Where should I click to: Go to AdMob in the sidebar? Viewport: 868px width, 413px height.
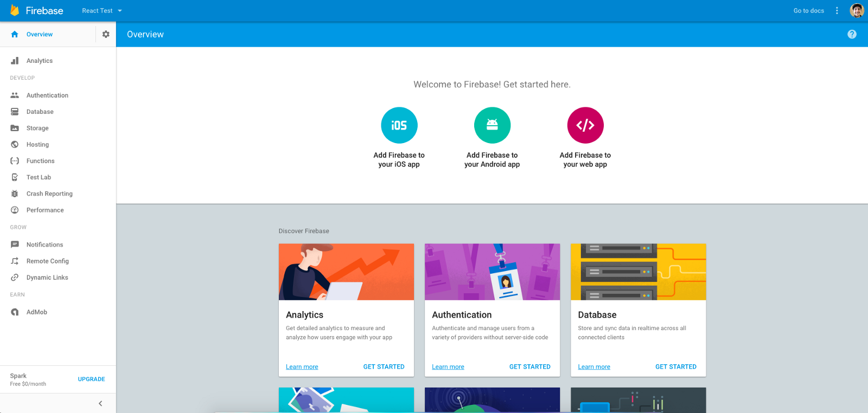click(37, 312)
